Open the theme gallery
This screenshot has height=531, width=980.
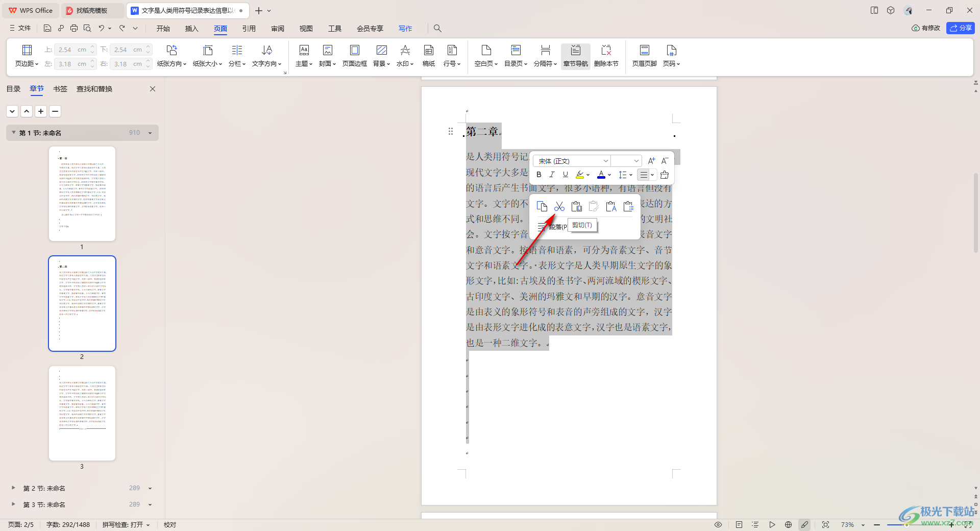(x=304, y=56)
